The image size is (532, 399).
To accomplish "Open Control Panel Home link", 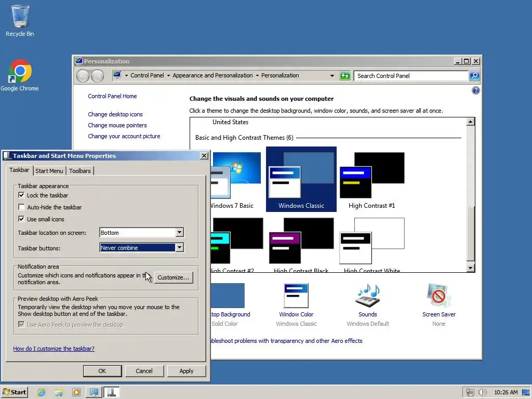I will click(112, 96).
